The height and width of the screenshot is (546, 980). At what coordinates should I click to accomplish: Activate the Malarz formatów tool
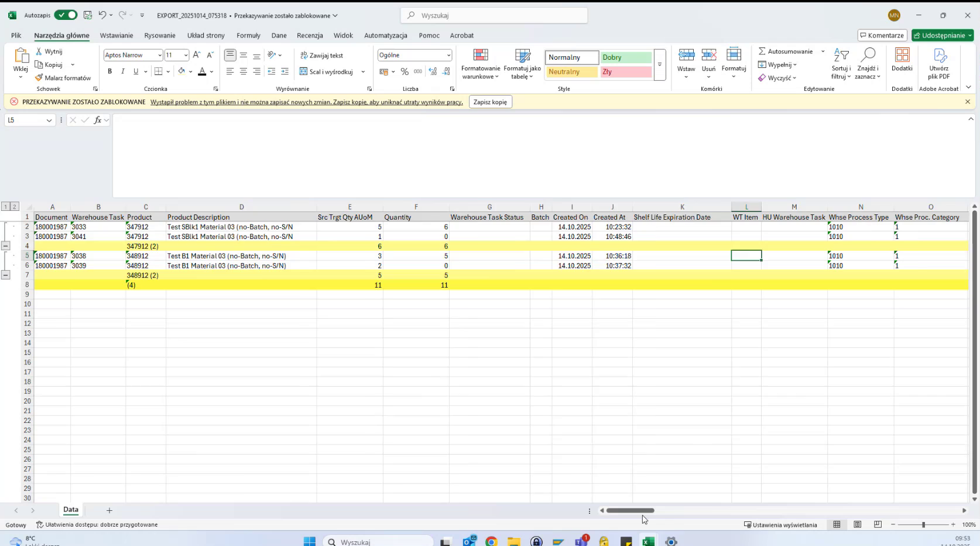[x=63, y=77]
